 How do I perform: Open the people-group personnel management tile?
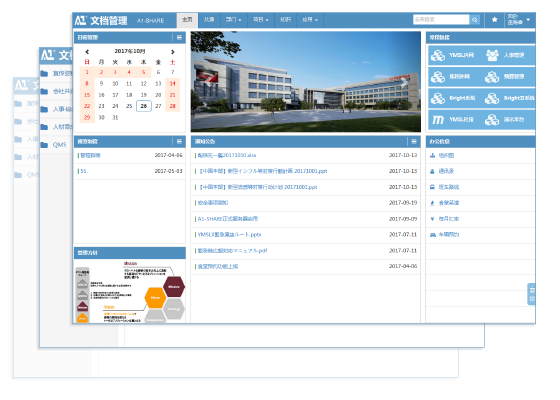tap(507, 55)
